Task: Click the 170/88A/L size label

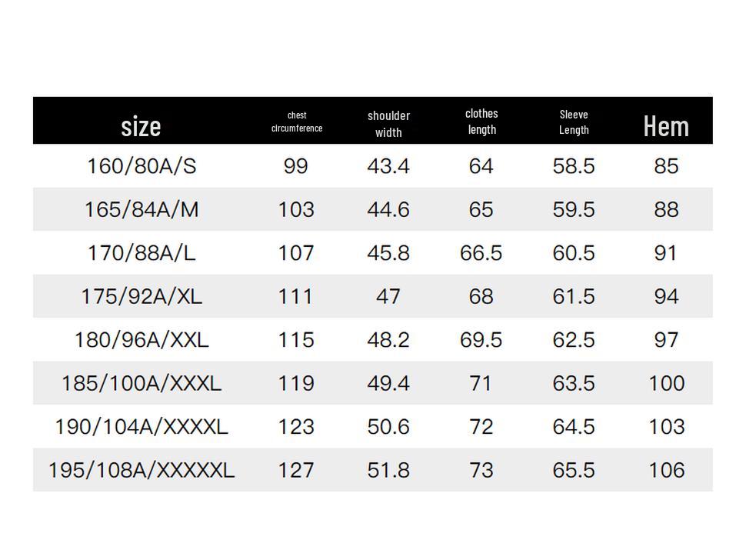Action: [142, 253]
